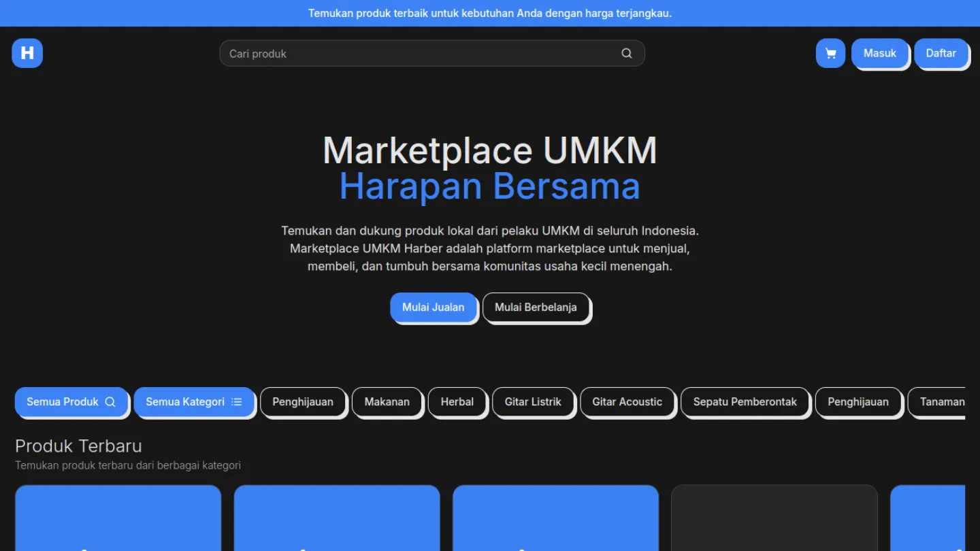Open the shopping cart
980x551 pixels.
830,53
